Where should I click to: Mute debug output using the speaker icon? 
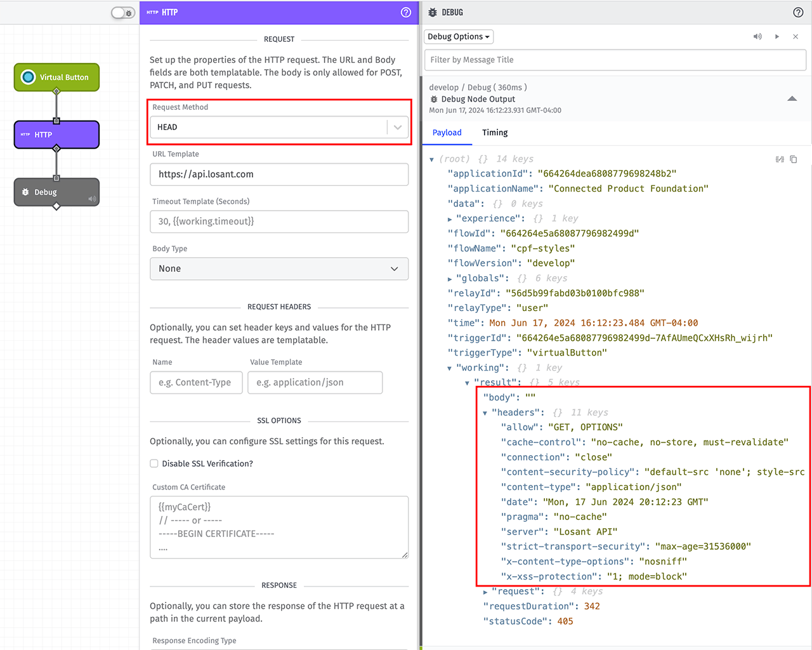[757, 36]
